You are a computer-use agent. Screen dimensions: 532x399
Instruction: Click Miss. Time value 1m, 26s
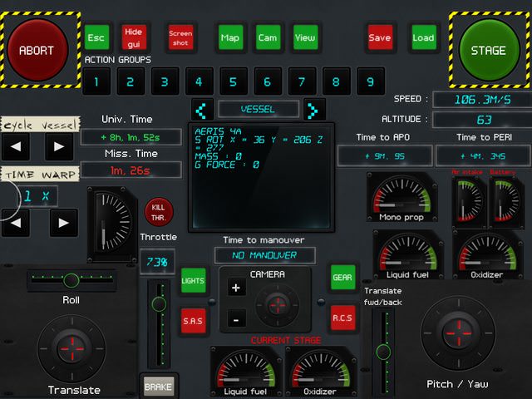click(131, 170)
